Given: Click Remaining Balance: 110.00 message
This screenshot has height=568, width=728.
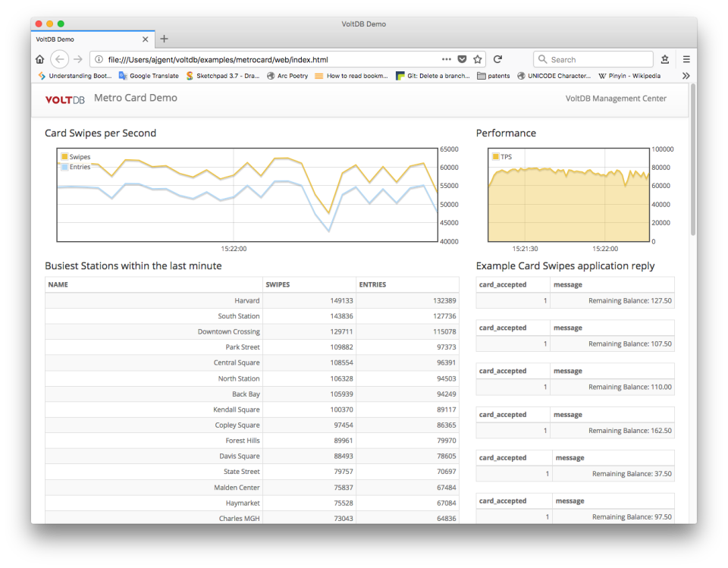Looking at the screenshot, I should pyautogui.click(x=630, y=387).
